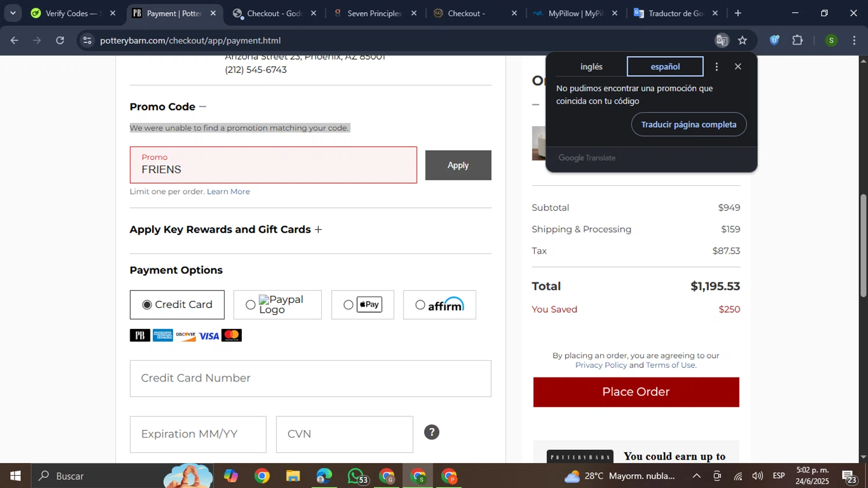The width and height of the screenshot is (868, 488).
Task: Click the address bar URL
Action: [190, 41]
